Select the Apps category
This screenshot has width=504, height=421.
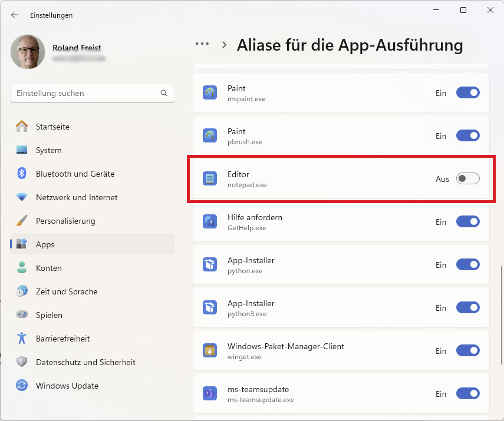[x=93, y=244]
